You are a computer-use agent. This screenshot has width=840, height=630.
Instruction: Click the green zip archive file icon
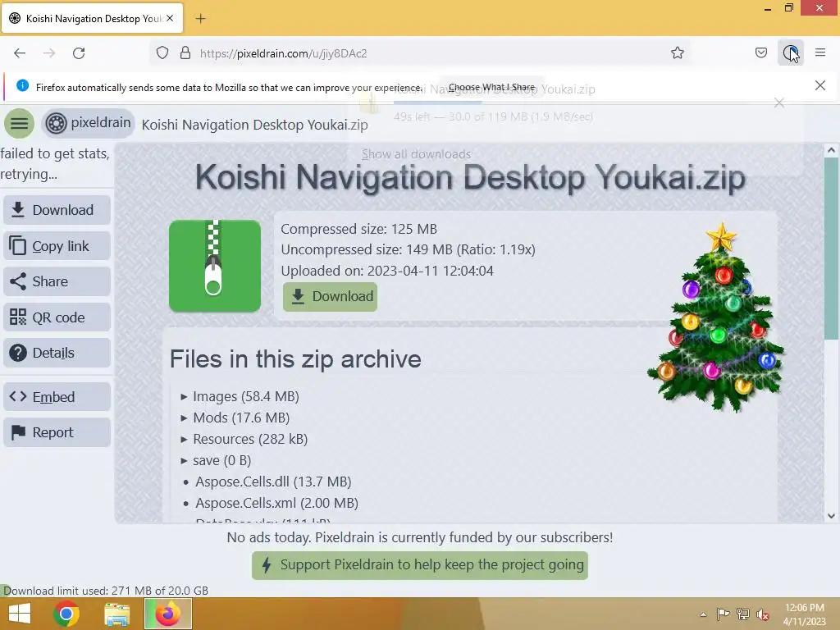coord(215,266)
